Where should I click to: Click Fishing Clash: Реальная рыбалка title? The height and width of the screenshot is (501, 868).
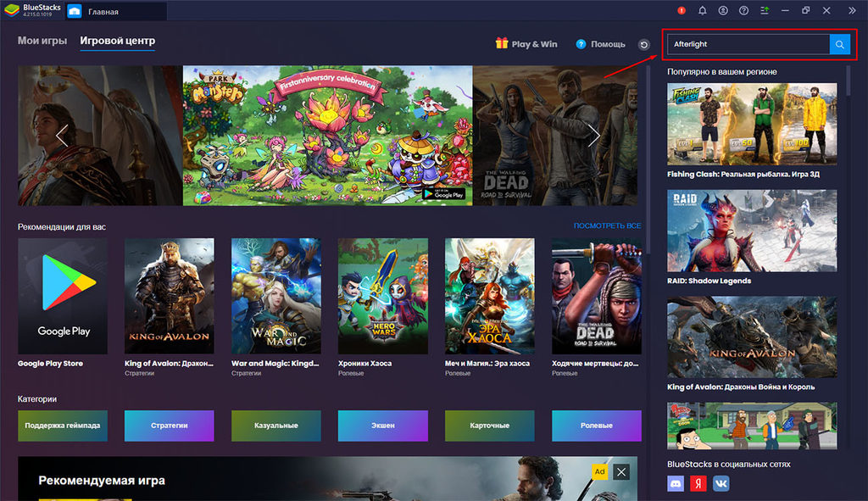click(x=743, y=175)
